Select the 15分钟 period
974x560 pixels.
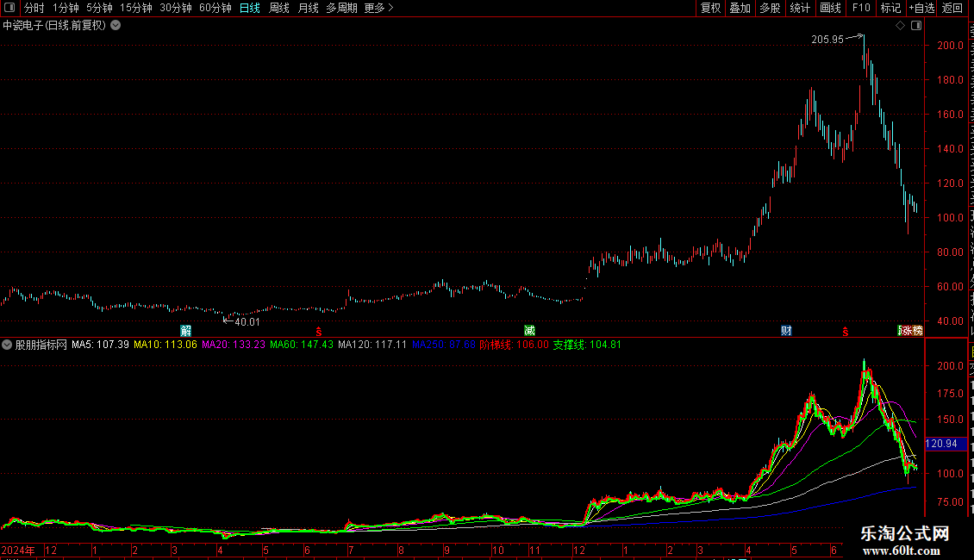point(135,8)
